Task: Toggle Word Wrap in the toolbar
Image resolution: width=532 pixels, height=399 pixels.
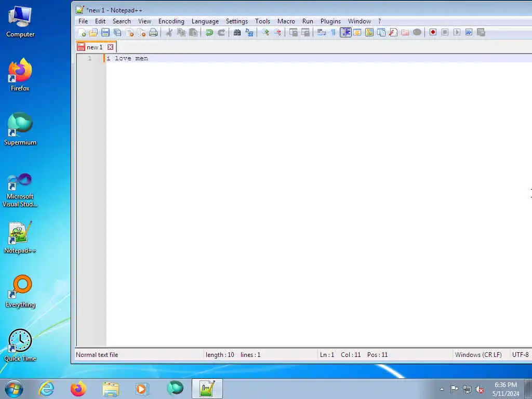Action: point(321,33)
